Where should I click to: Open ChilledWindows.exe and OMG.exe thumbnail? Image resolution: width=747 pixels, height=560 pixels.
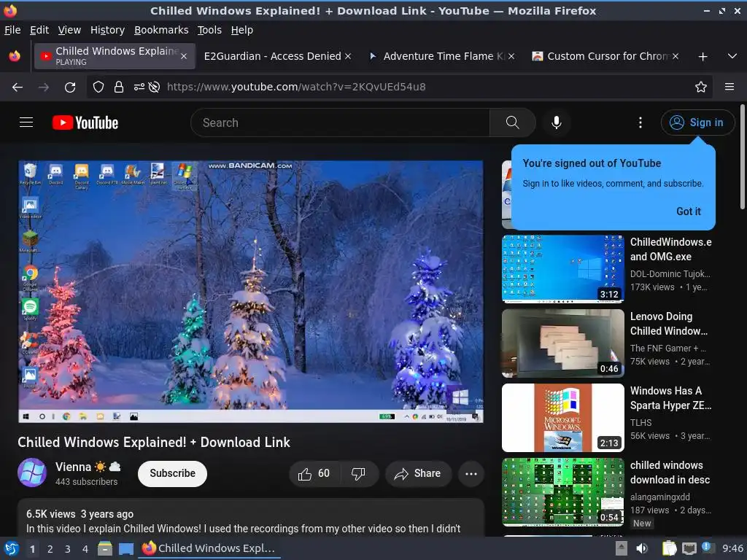[562, 268]
